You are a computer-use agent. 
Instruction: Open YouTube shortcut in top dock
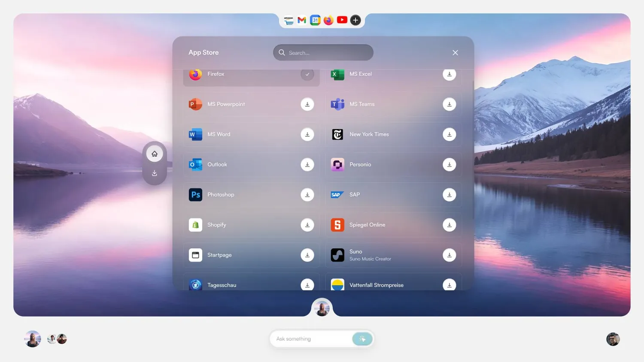(342, 20)
